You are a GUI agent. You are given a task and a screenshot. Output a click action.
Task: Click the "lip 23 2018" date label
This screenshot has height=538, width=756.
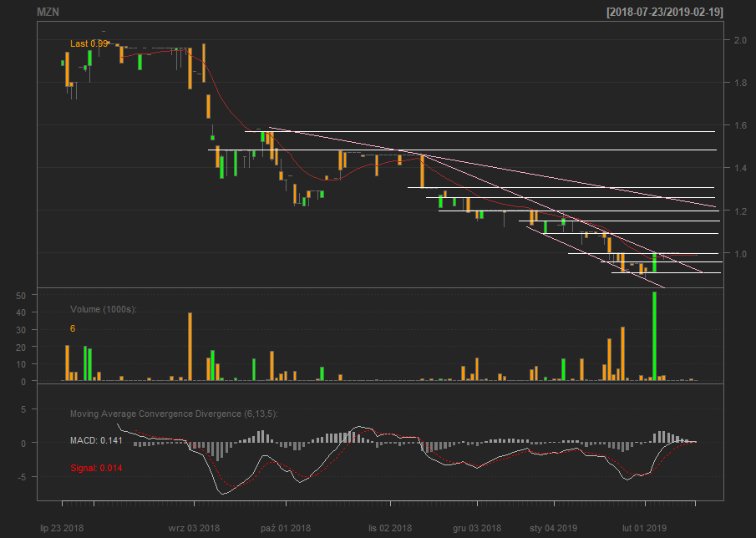coord(62,528)
